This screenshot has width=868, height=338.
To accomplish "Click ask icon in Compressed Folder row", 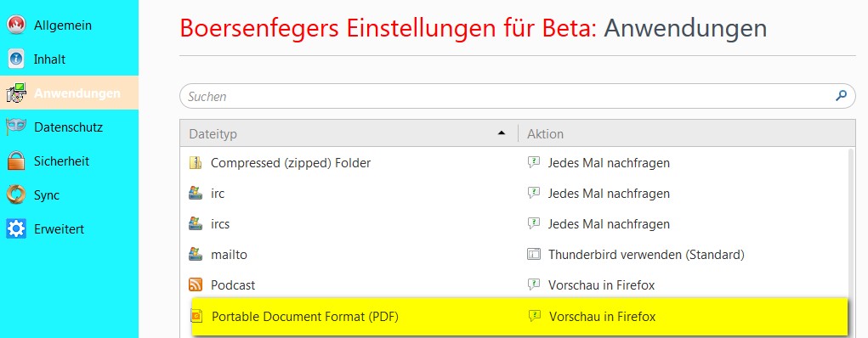I will [533, 163].
